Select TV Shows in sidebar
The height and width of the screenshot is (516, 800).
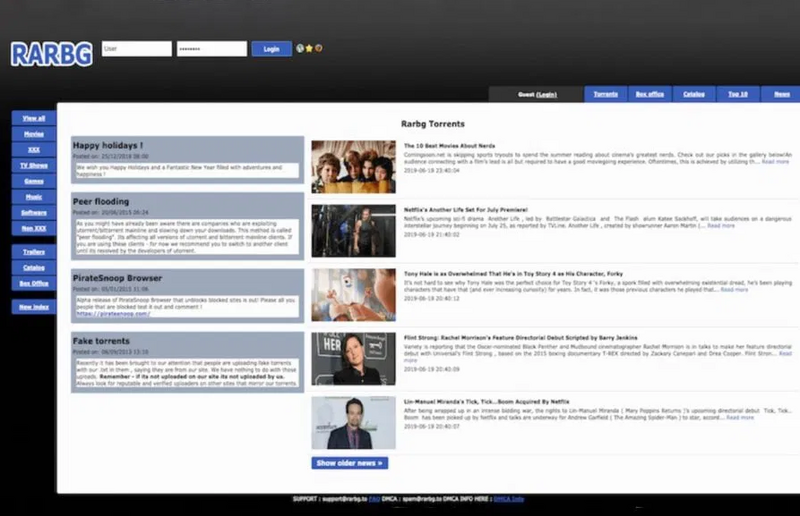(x=34, y=165)
